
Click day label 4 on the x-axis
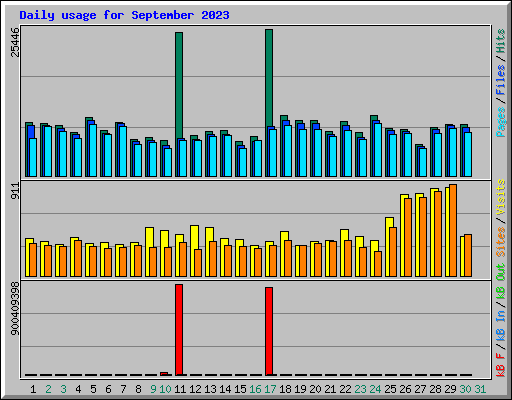[78, 389]
